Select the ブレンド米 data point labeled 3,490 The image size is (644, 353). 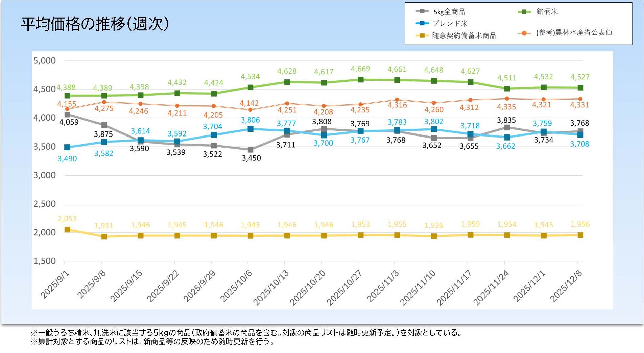click(x=67, y=147)
